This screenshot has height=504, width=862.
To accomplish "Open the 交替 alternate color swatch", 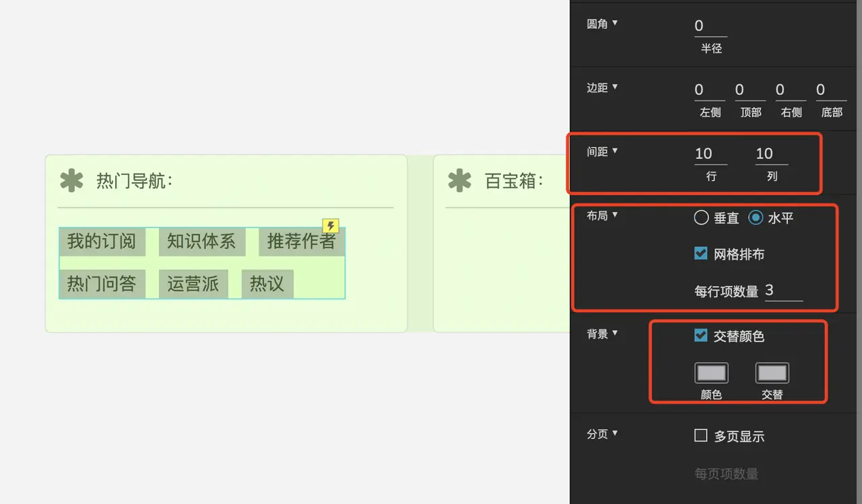I will pyautogui.click(x=772, y=373).
